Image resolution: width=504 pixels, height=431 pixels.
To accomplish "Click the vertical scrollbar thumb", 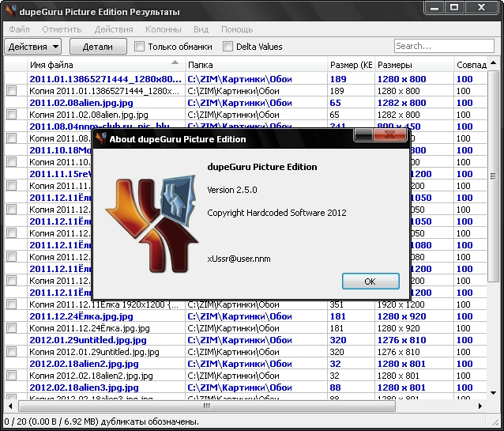I will click(x=494, y=176).
